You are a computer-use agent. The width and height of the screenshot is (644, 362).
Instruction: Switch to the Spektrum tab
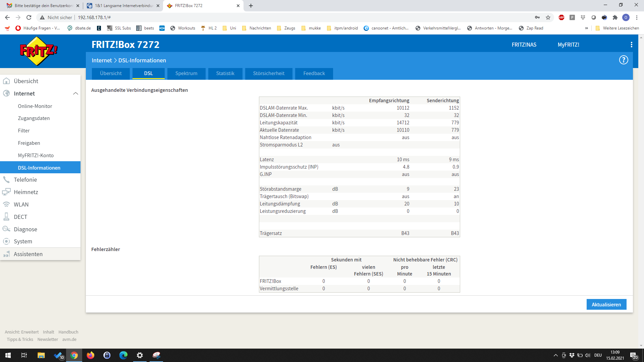[186, 73]
